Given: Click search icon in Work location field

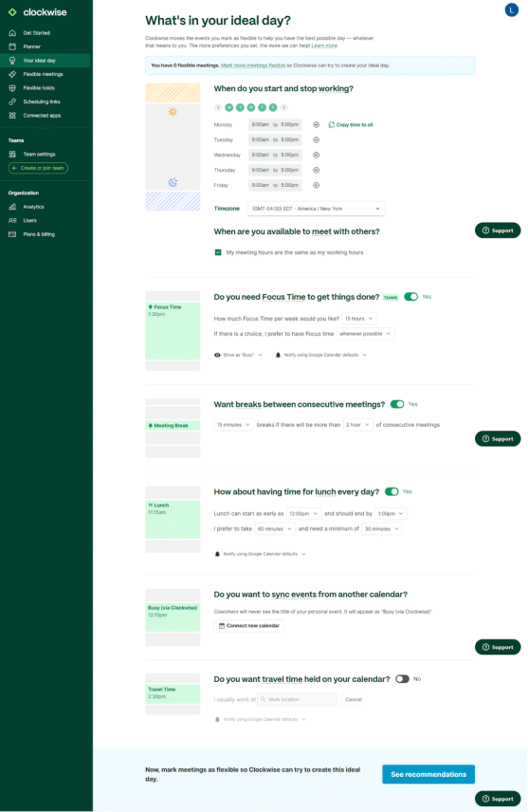Looking at the screenshot, I should [263, 699].
